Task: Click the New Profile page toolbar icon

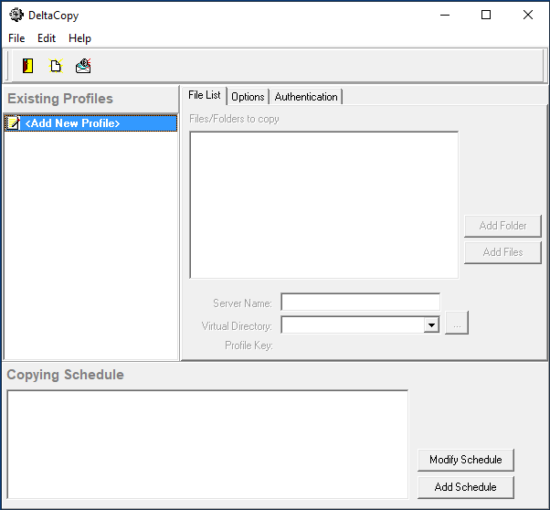Action: (x=56, y=66)
